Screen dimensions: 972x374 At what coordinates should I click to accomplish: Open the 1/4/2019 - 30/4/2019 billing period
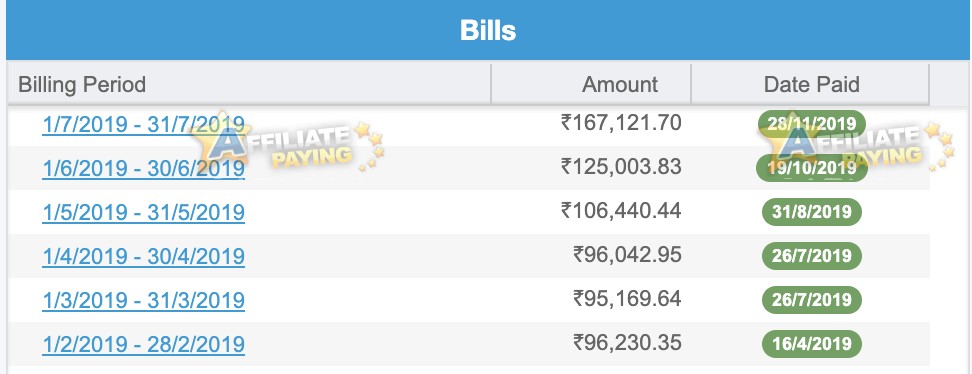[x=143, y=256]
